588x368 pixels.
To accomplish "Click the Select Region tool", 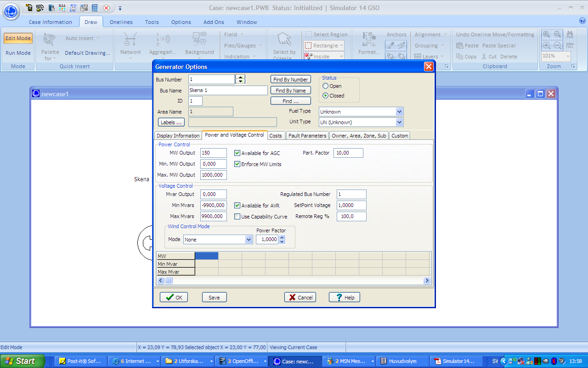I will point(327,34).
